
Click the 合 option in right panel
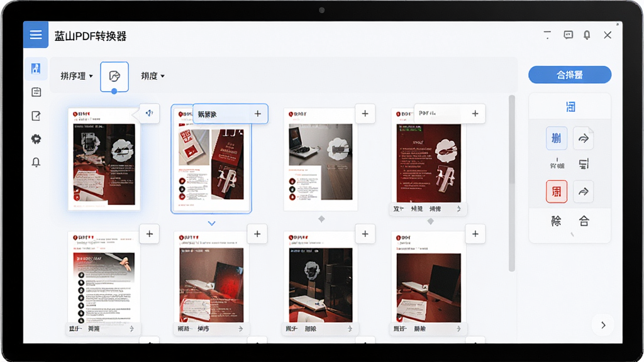[584, 221]
